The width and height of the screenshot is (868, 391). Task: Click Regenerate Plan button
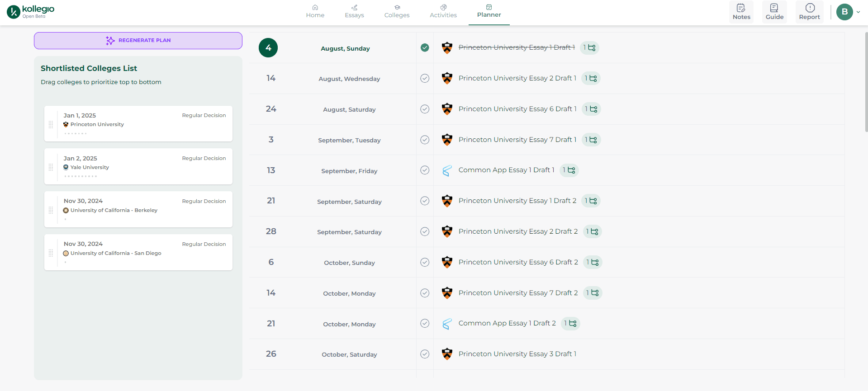coord(138,41)
